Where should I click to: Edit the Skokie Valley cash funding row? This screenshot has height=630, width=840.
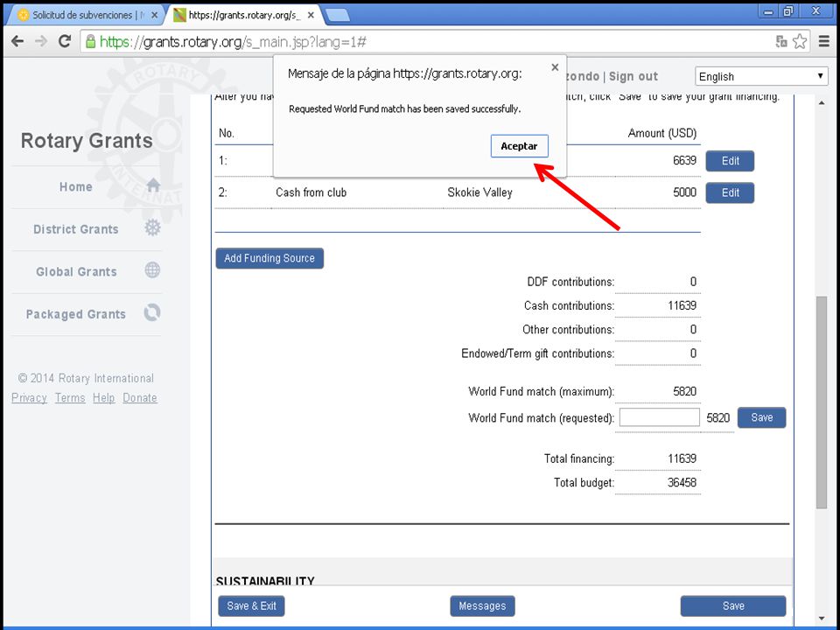pos(730,192)
